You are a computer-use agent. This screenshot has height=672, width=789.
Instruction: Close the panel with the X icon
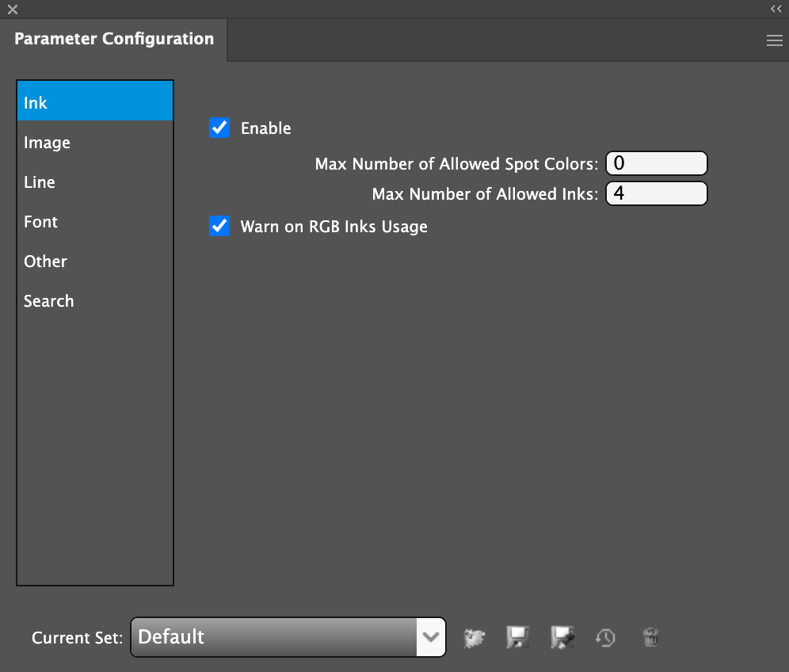coord(13,10)
